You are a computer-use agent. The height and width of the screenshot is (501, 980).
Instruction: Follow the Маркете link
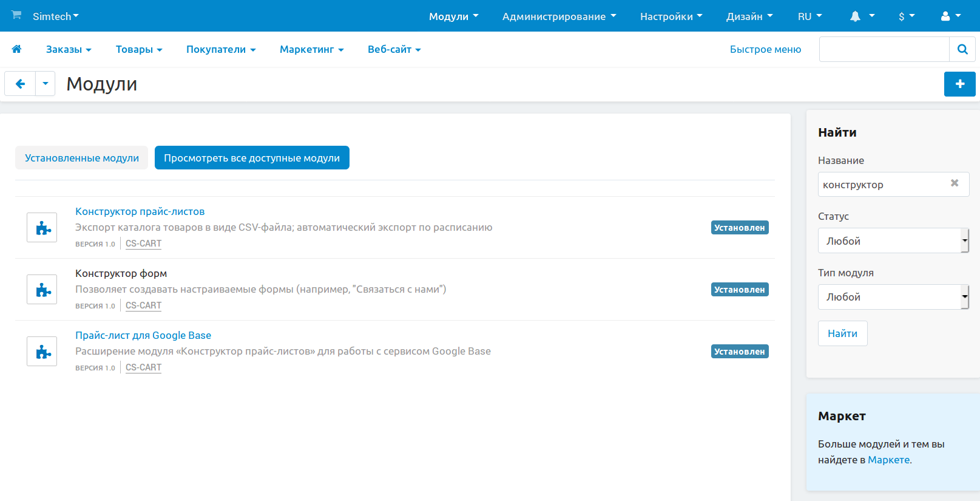click(x=888, y=460)
